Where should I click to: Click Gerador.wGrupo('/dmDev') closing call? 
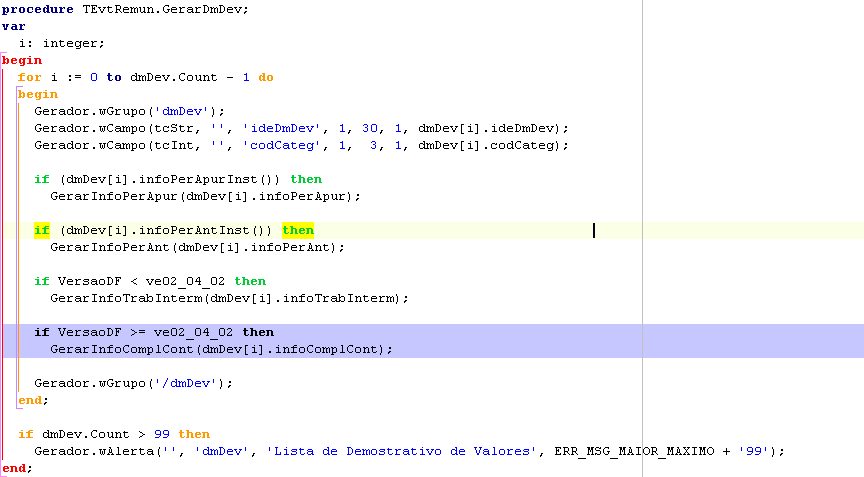pos(133,383)
